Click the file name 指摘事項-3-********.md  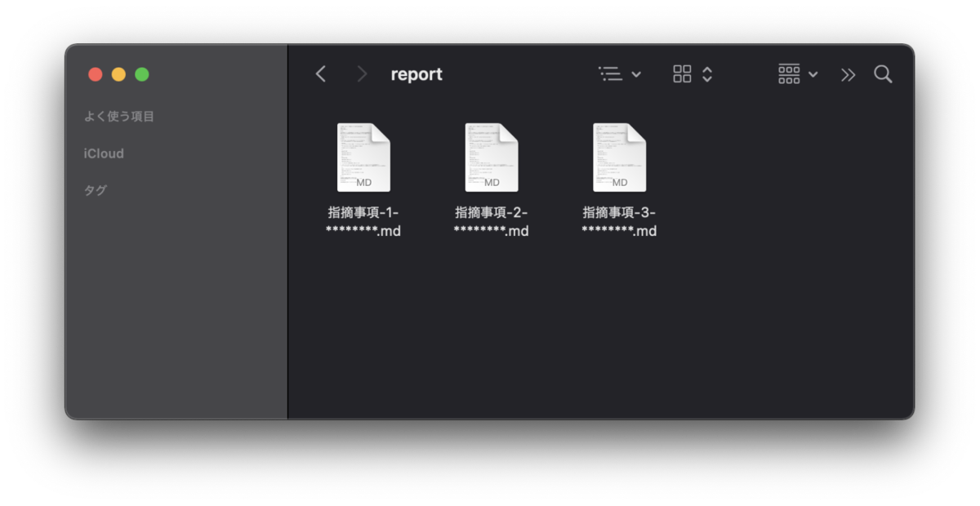[619, 222]
